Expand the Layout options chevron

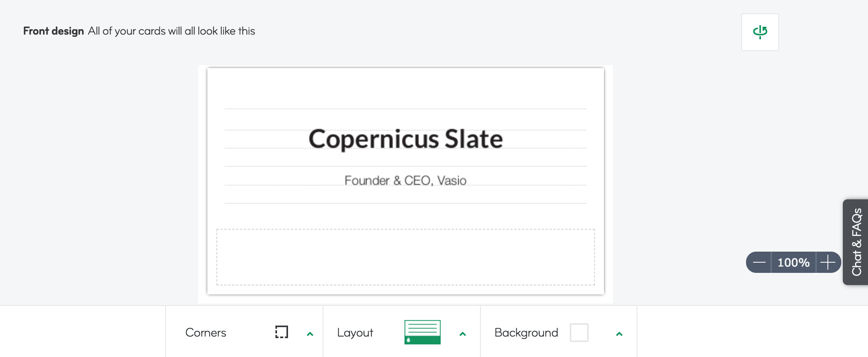point(463,334)
